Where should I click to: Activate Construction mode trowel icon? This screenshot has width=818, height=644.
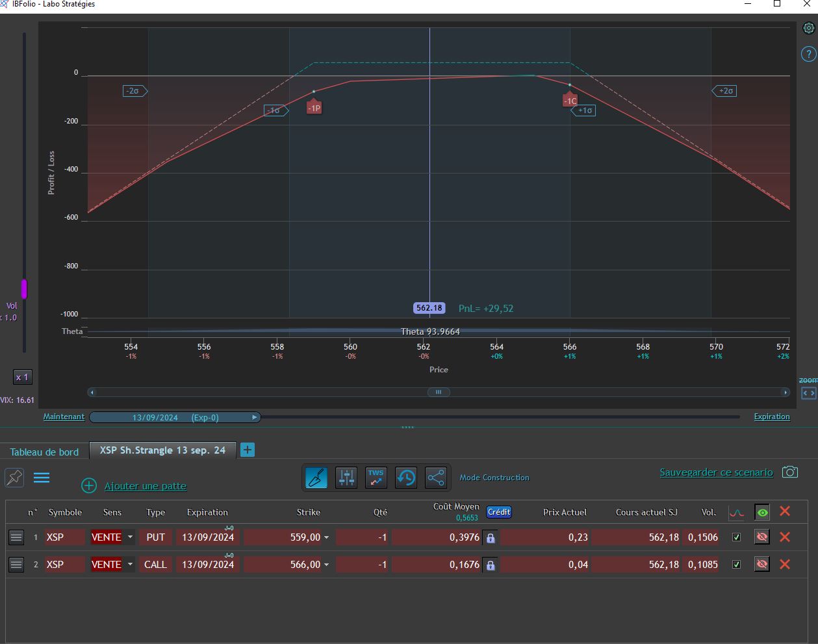316,478
